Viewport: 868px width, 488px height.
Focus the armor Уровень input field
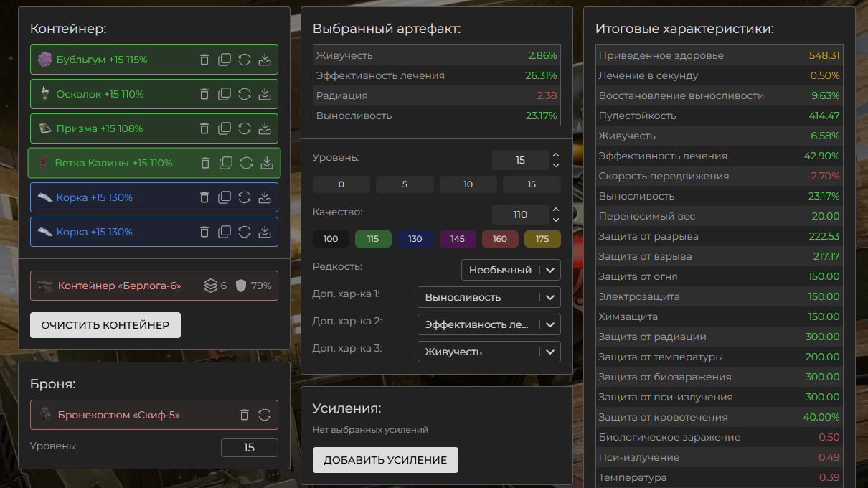point(249,448)
